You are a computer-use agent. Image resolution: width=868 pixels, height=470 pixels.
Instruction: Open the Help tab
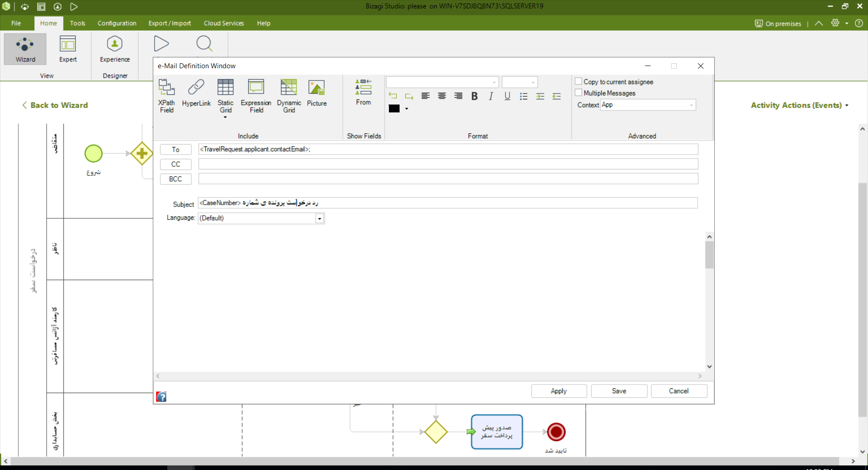pos(264,23)
